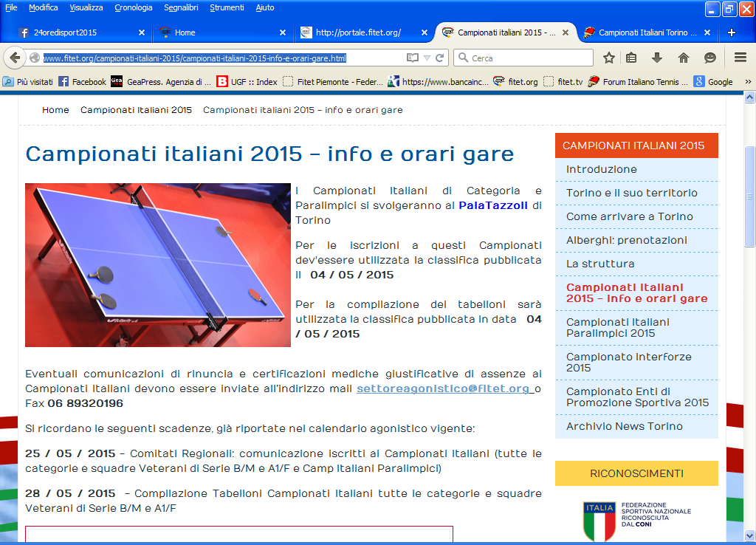Go to the home page icon
The height and width of the screenshot is (545, 756).
click(683, 58)
